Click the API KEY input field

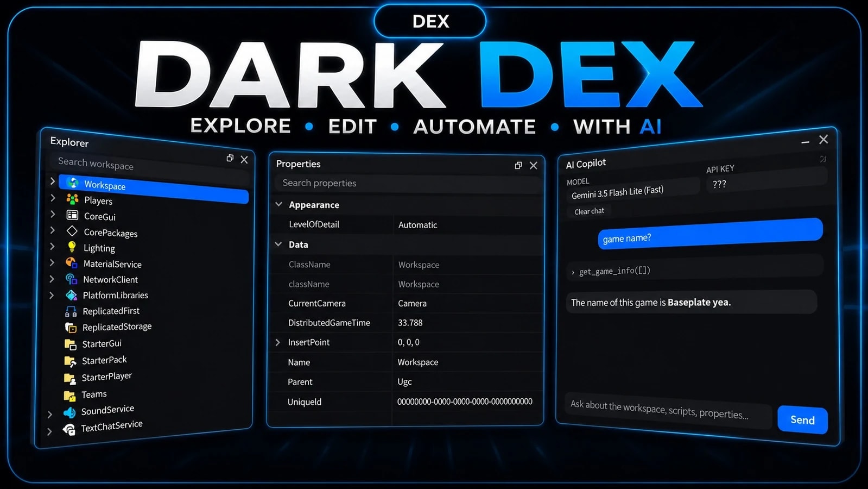click(766, 180)
